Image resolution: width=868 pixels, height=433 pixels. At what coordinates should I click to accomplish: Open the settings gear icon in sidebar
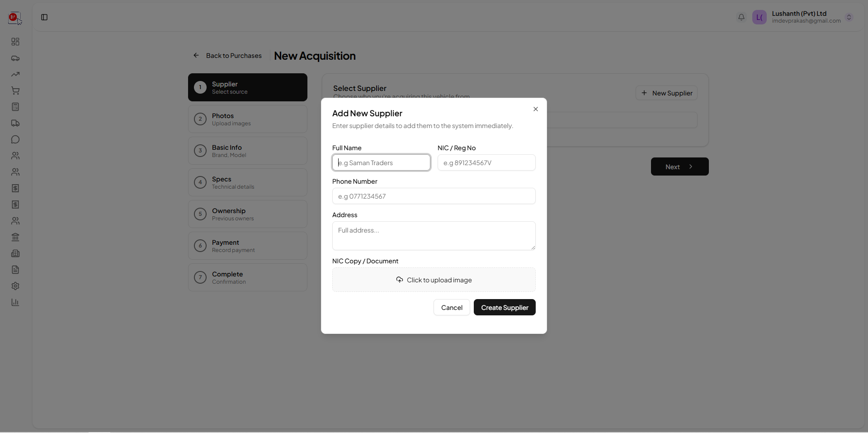15,286
